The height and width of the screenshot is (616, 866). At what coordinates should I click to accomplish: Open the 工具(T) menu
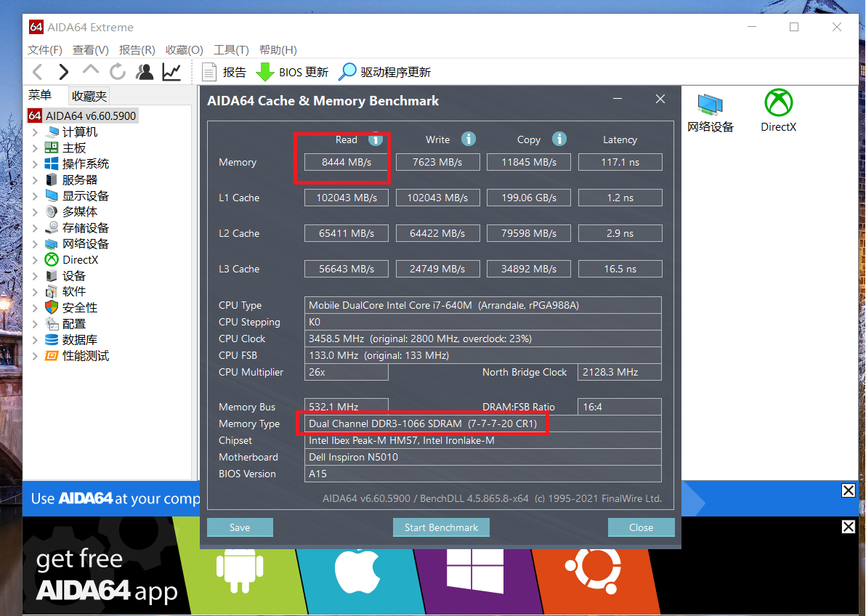pyautogui.click(x=231, y=50)
